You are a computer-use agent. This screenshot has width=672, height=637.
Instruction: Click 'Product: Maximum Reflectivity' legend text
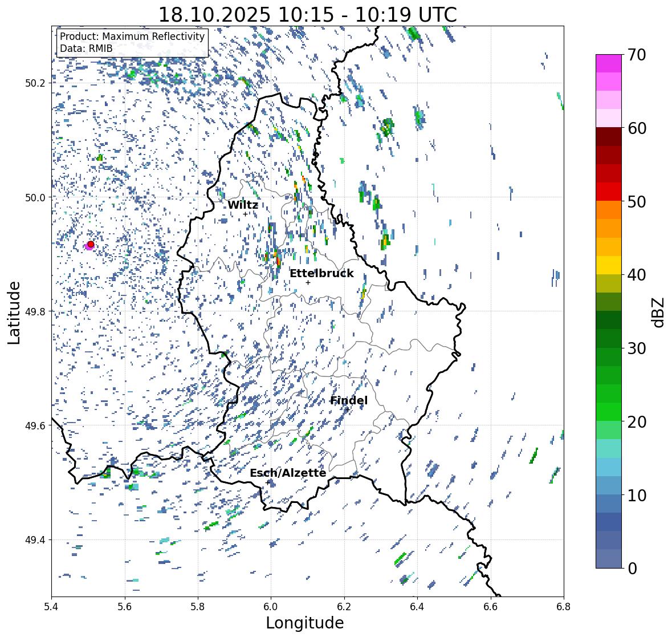pyautogui.click(x=132, y=36)
